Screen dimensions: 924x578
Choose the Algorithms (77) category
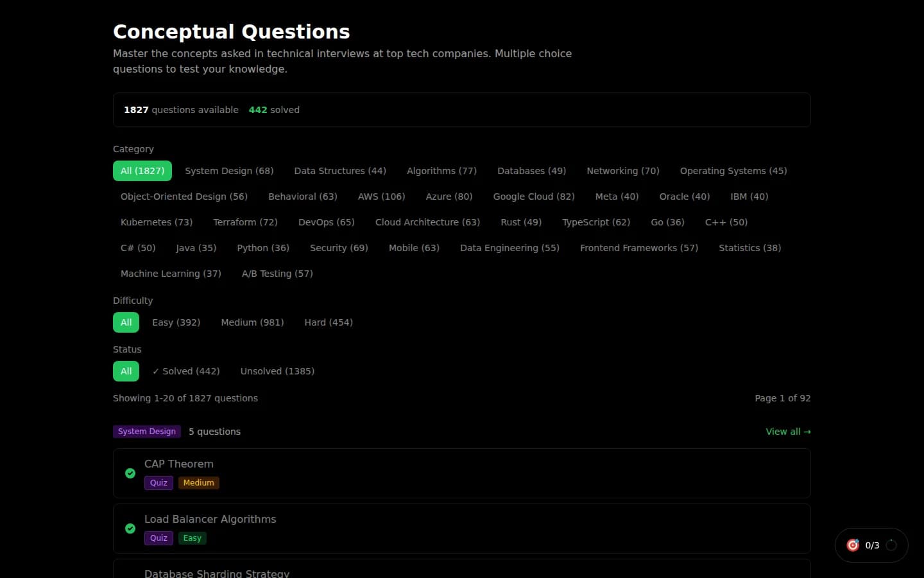(441, 171)
